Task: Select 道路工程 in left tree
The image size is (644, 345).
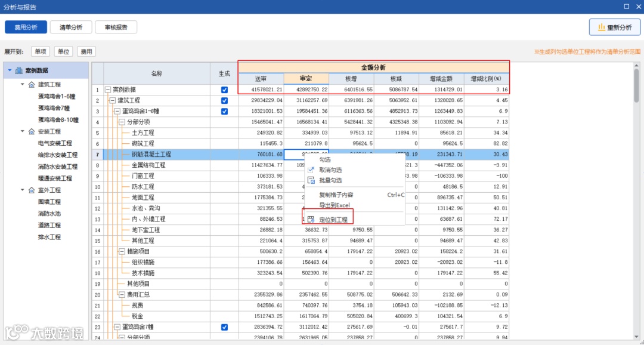Action: pyautogui.click(x=49, y=225)
